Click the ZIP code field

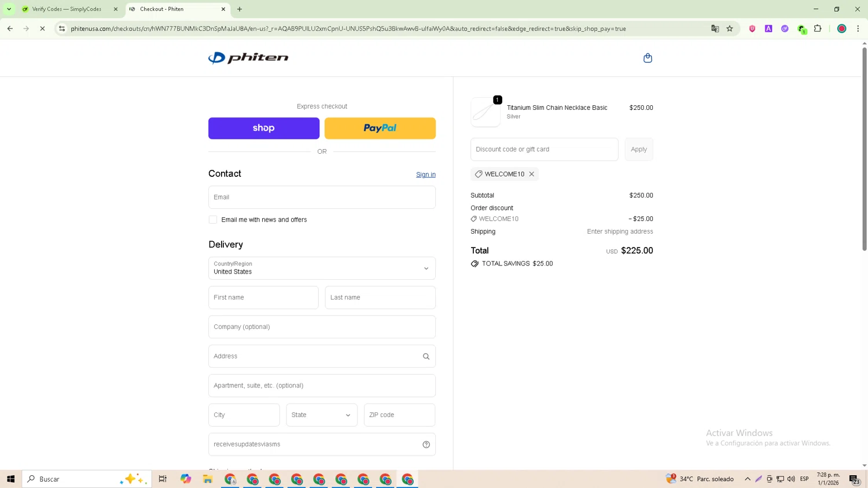click(x=399, y=415)
